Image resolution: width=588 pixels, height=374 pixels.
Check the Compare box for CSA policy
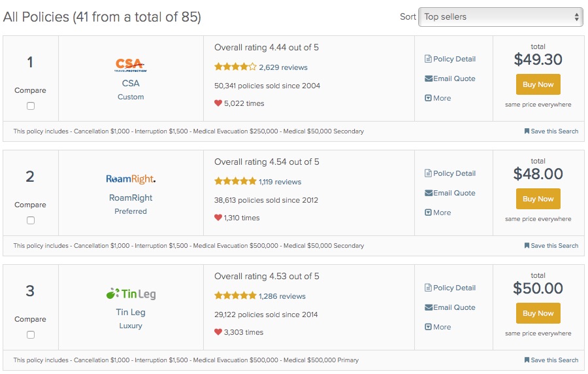[x=31, y=106]
